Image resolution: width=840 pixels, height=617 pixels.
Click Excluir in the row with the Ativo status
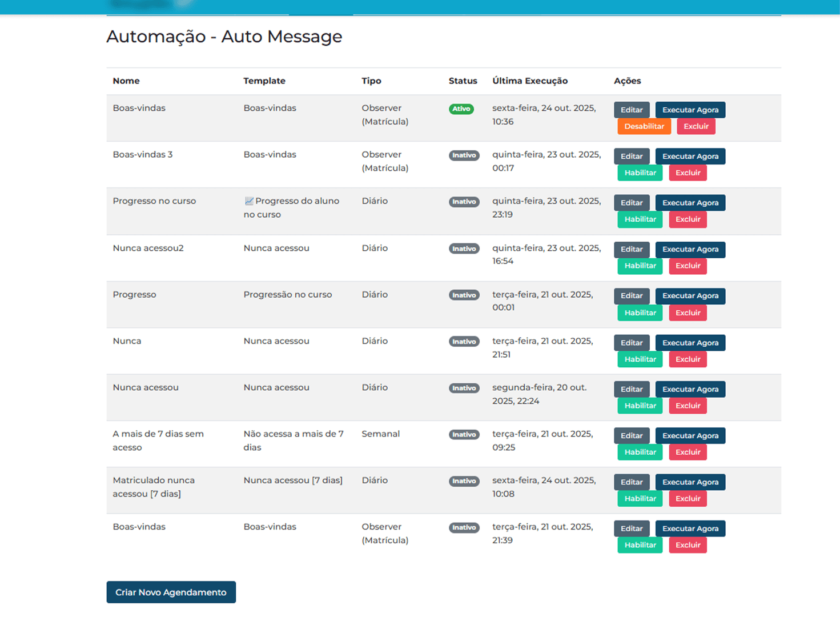point(696,126)
